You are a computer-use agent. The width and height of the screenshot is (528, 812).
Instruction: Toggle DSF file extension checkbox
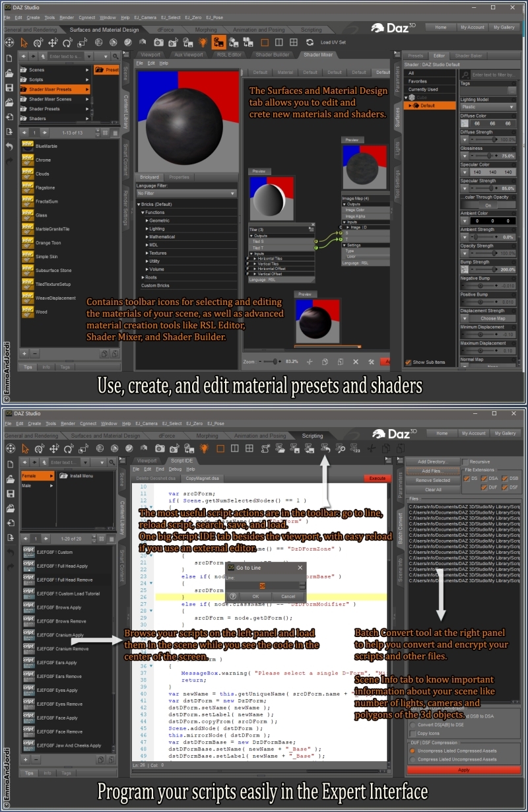point(506,487)
